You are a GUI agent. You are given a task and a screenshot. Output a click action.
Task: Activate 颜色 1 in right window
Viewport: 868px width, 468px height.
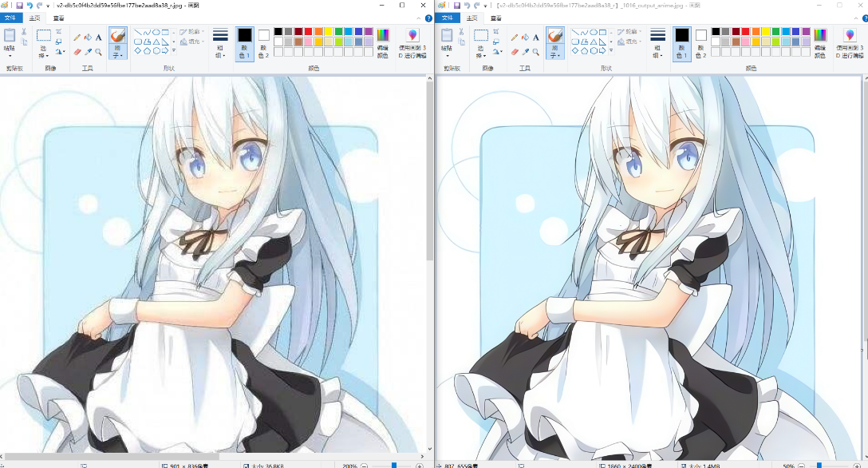pos(681,42)
